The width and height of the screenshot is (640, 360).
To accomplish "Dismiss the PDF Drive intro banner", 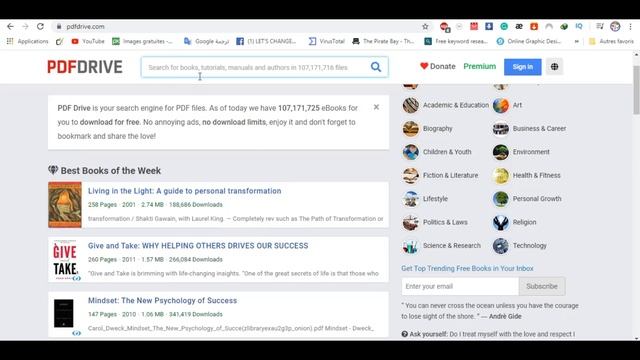I will click(376, 107).
